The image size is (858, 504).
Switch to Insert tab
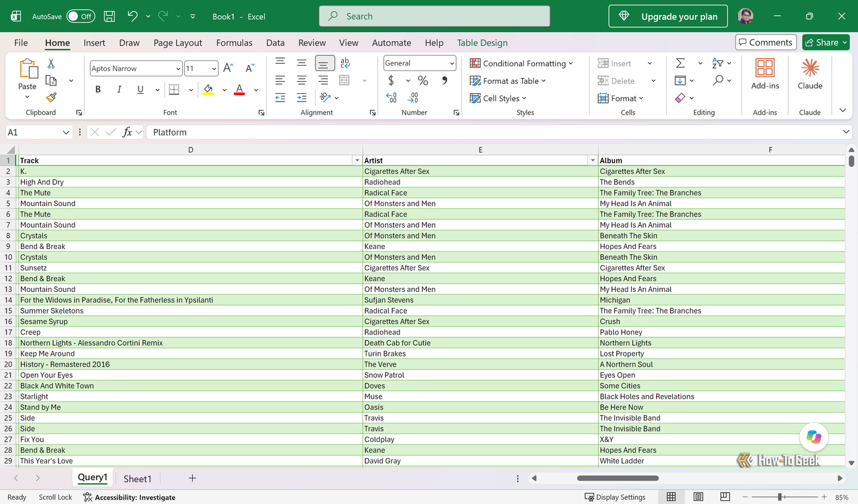94,42
